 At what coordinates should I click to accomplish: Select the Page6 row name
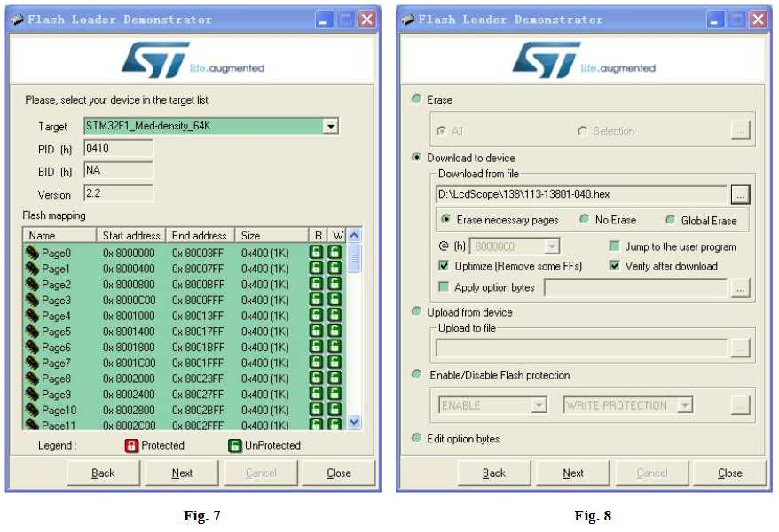pos(56,348)
